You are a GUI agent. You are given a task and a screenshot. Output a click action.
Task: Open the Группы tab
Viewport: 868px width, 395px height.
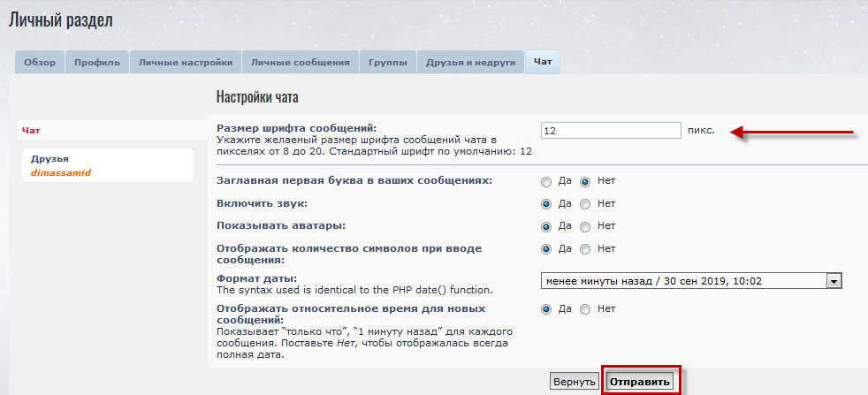tap(388, 62)
